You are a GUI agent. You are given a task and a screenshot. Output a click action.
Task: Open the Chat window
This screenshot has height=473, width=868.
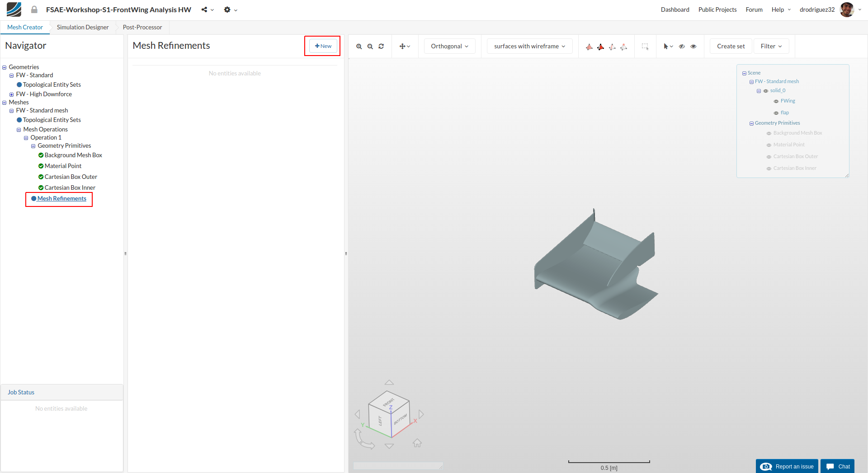(x=838, y=466)
